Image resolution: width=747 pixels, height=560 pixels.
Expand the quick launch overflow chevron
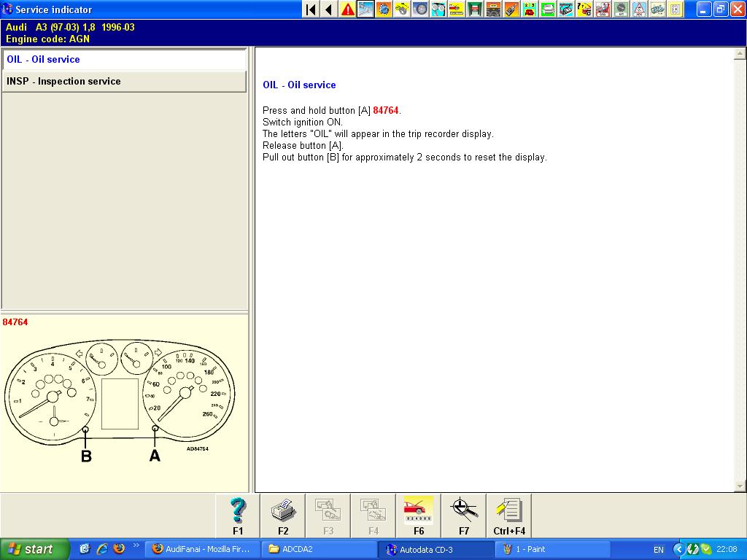click(x=136, y=545)
